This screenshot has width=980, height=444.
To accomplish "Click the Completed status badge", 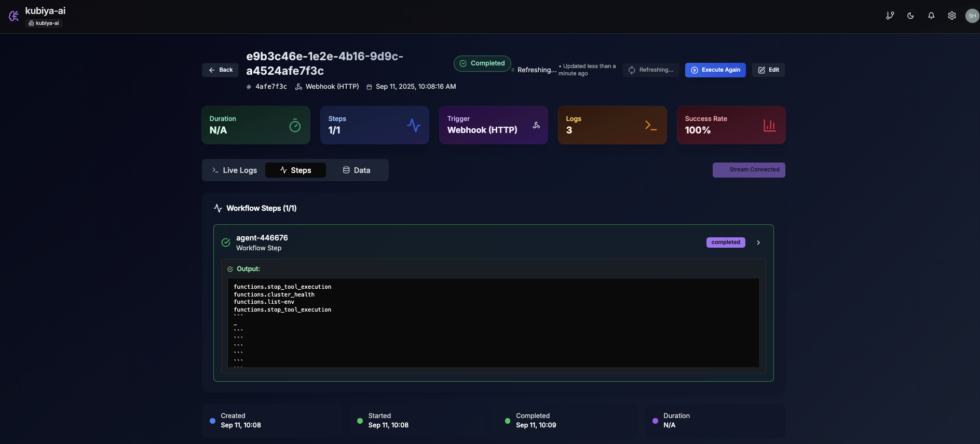I will [482, 63].
